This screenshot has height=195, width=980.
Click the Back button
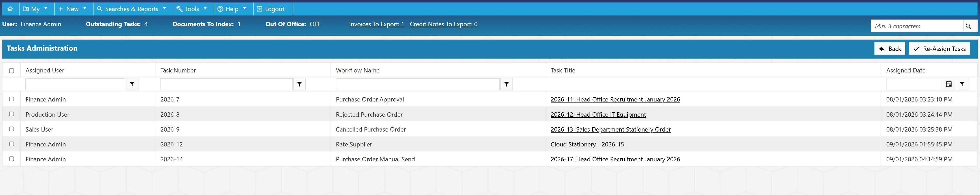(x=890, y=49)
